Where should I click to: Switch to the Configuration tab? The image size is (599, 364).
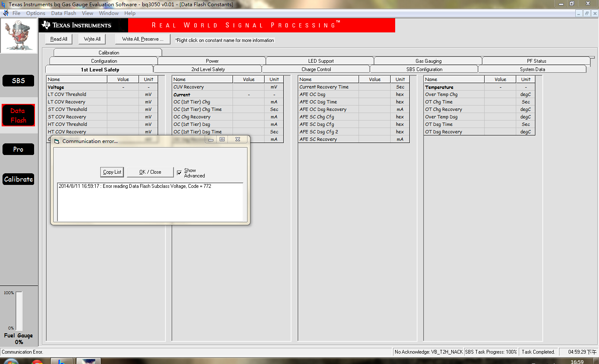point(104,61)
